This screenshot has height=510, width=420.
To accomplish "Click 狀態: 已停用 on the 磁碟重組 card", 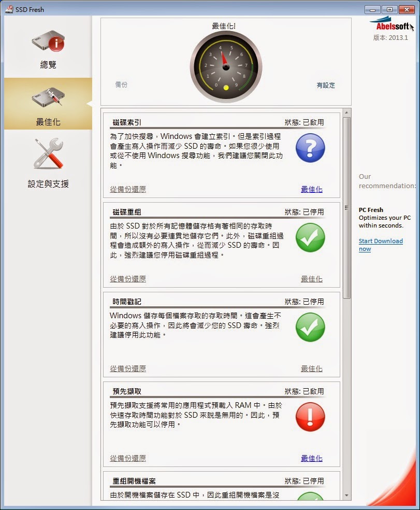I will [305, 212].
